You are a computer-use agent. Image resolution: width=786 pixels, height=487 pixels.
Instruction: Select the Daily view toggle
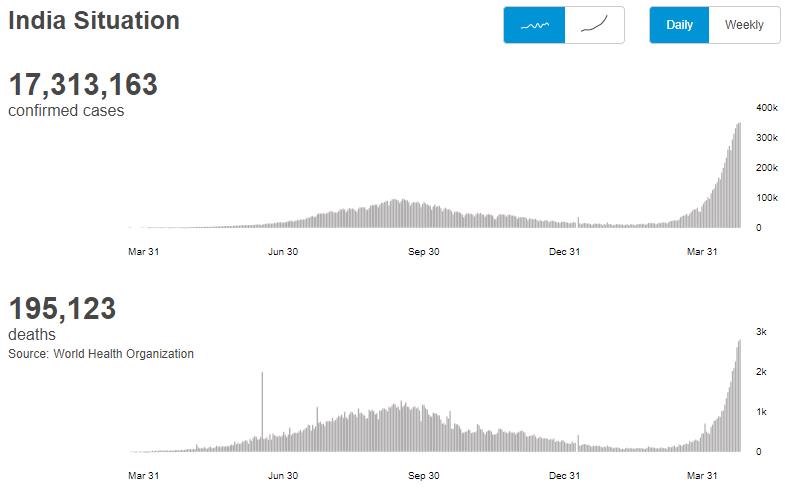pyautogui.click(x=679, y=25)
